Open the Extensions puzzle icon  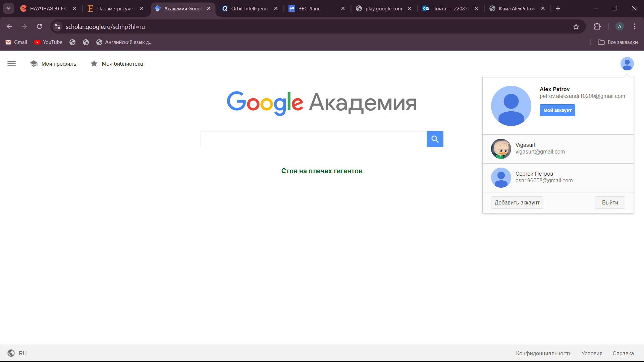tap(597, 26)
